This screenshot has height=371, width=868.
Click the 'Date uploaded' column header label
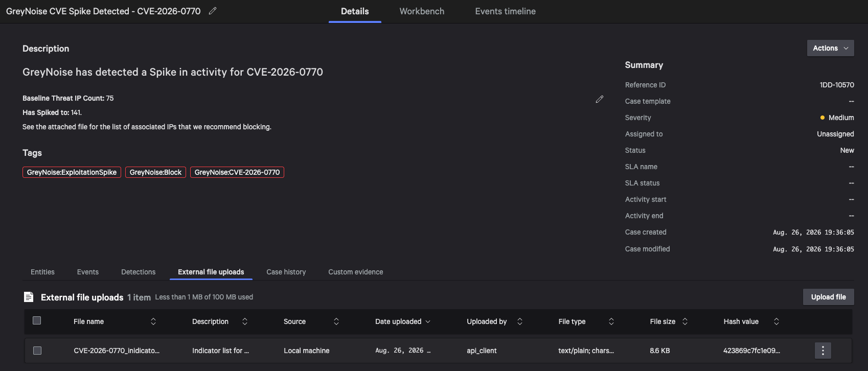tap(398, 321)
